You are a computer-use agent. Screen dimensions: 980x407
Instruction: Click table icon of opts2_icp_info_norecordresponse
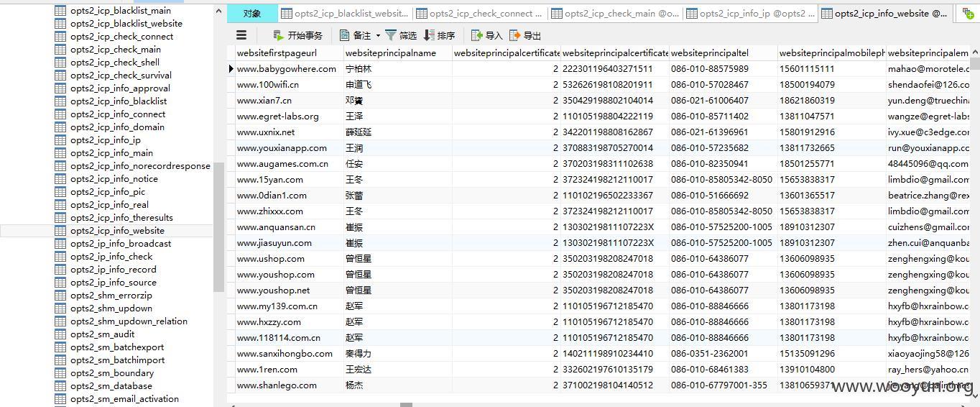click(60, 166)
